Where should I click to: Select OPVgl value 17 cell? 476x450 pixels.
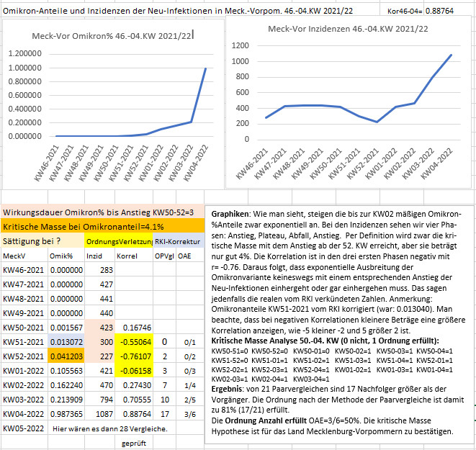(164, 414)
